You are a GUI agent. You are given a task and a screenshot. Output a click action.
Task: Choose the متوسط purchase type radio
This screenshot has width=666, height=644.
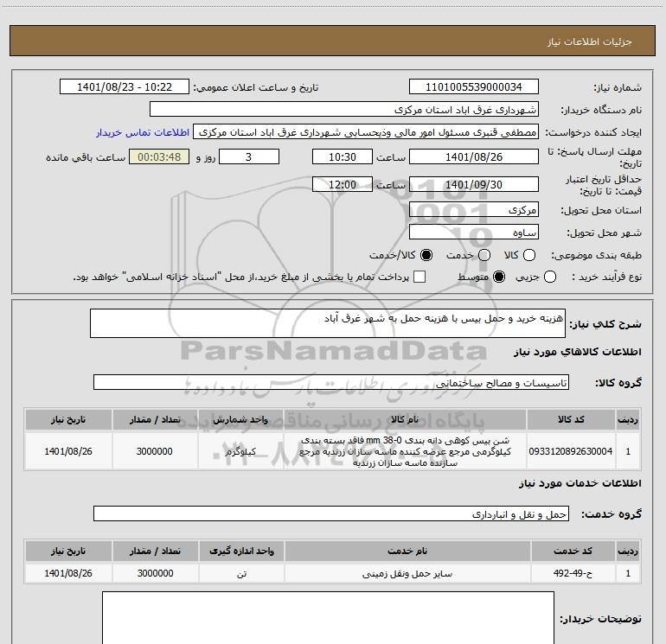pos(499,277)
